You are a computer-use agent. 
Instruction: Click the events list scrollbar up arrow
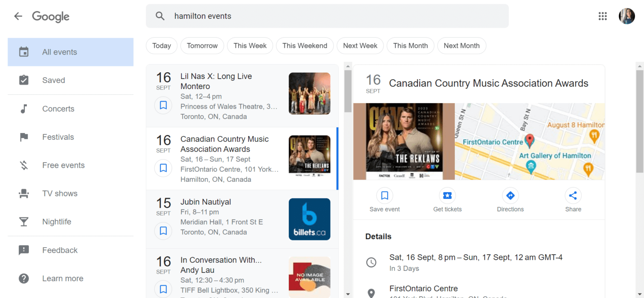tap(348, 66)
